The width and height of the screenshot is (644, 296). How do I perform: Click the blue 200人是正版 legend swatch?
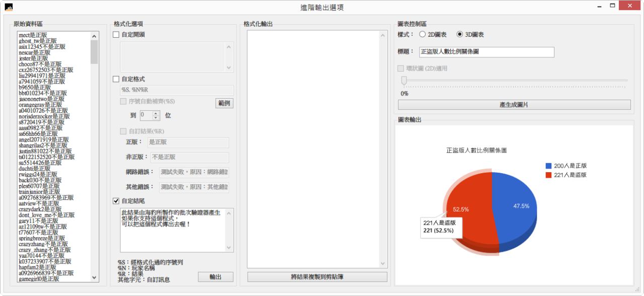point(548,166)
